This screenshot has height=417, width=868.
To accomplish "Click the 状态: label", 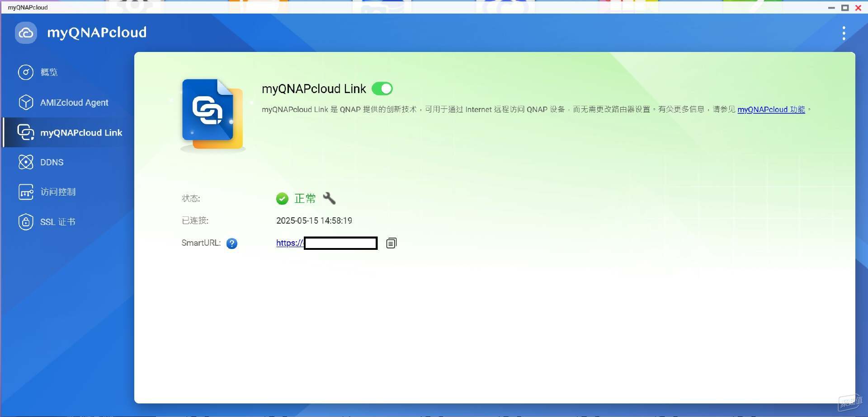I will point(191,198).
